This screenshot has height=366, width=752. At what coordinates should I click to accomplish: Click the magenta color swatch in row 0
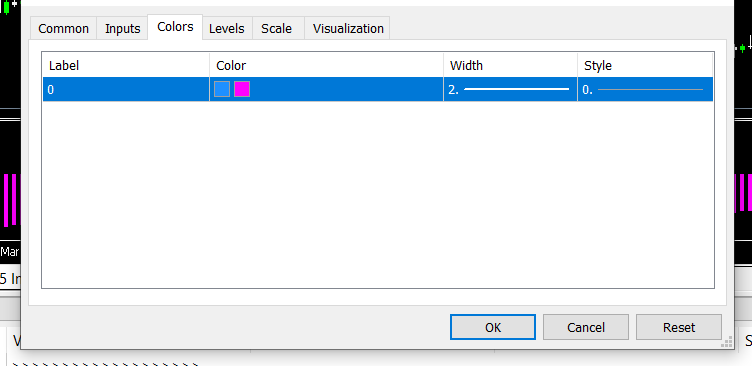coord(242,89)
